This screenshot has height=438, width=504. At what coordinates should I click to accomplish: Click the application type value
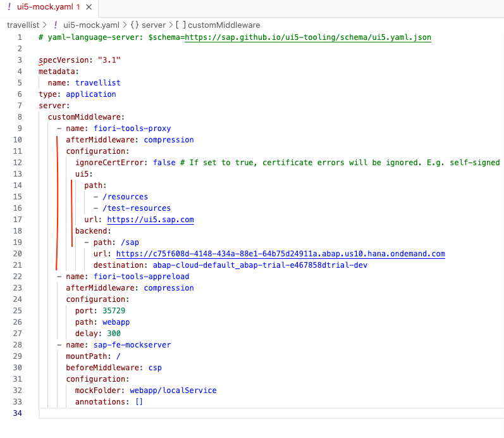click(91, 94)
